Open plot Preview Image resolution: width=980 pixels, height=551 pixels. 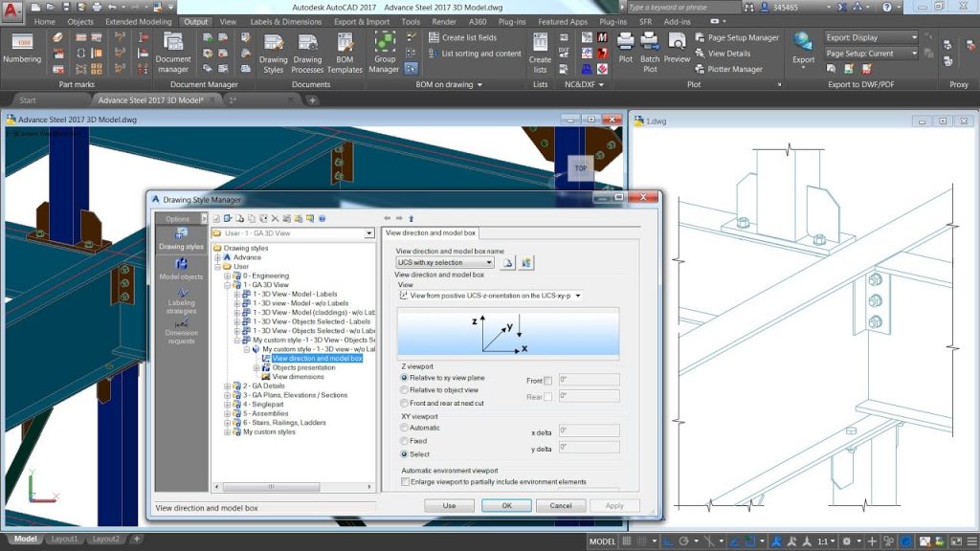677,48
